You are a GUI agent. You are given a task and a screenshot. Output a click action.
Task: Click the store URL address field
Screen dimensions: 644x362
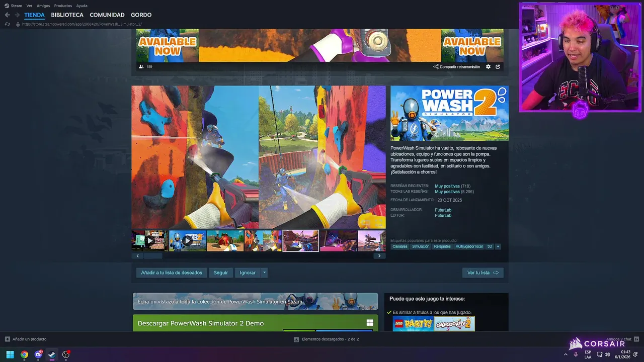[82, 24]
